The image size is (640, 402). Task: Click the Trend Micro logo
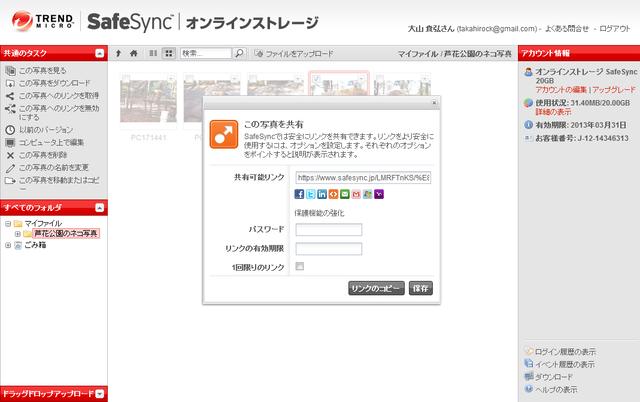[x=43, y=20]
